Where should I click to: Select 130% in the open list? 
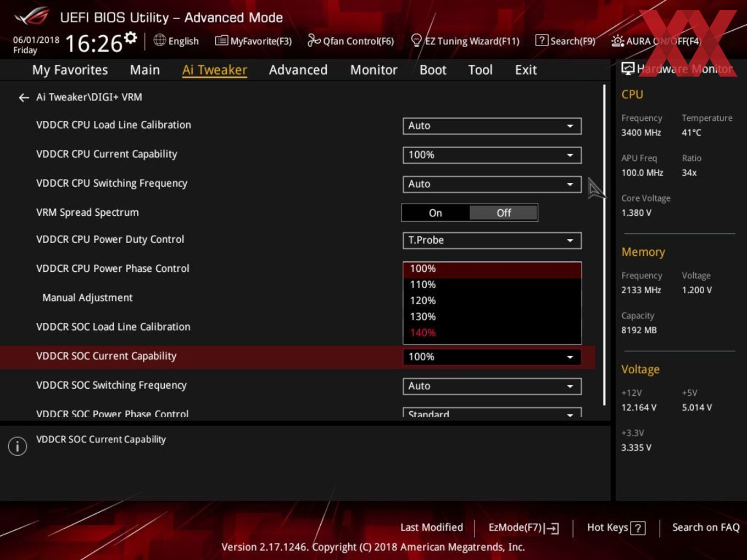pos(492,317)
